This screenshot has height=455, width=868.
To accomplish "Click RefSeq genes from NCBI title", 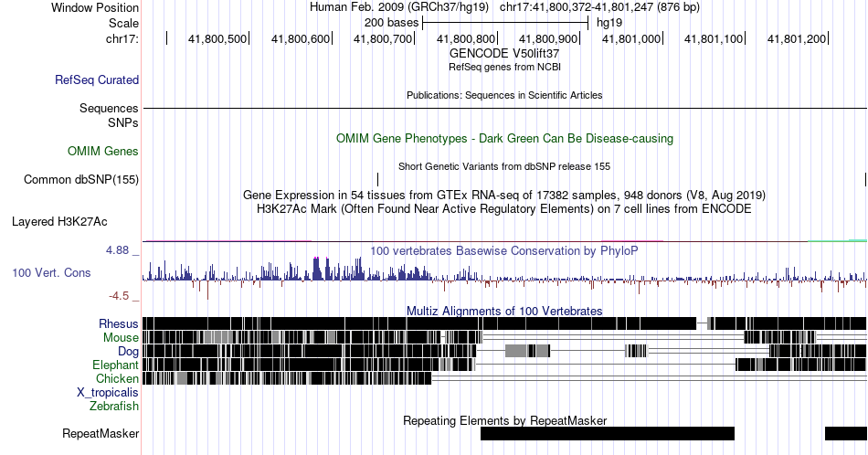I will point(504,67).
